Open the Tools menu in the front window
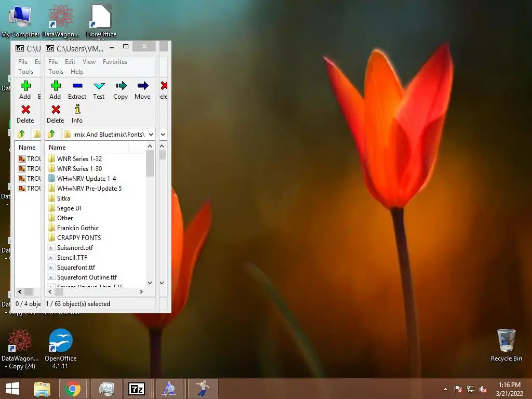This screenshot has height=399, width=532. click(x=56, y=72)
